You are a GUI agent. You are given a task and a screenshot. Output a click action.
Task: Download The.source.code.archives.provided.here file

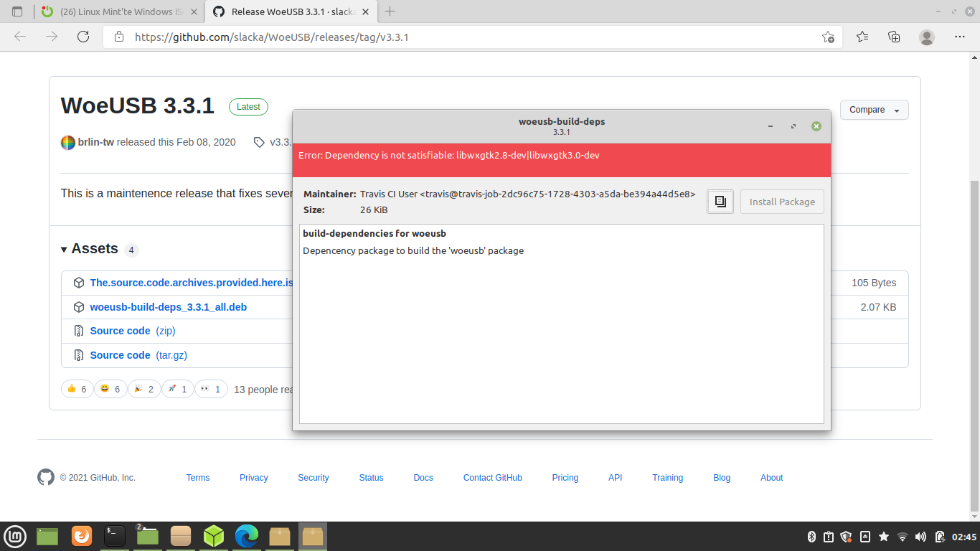192,283
